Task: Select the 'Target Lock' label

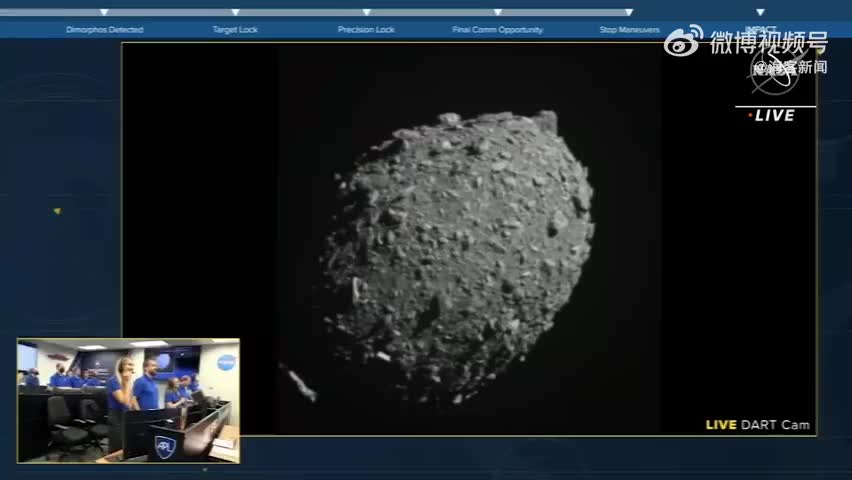Action: [235, 30]
